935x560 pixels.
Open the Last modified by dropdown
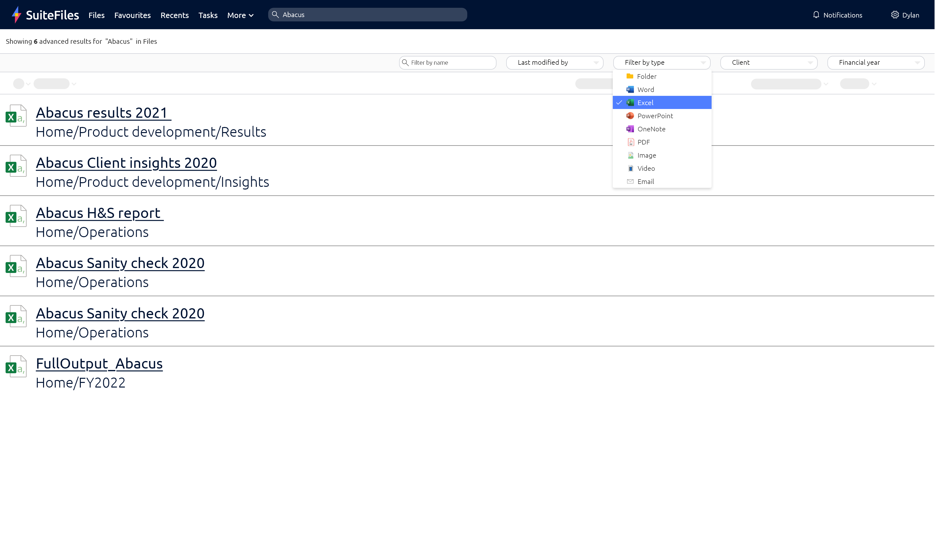(555, 62)
